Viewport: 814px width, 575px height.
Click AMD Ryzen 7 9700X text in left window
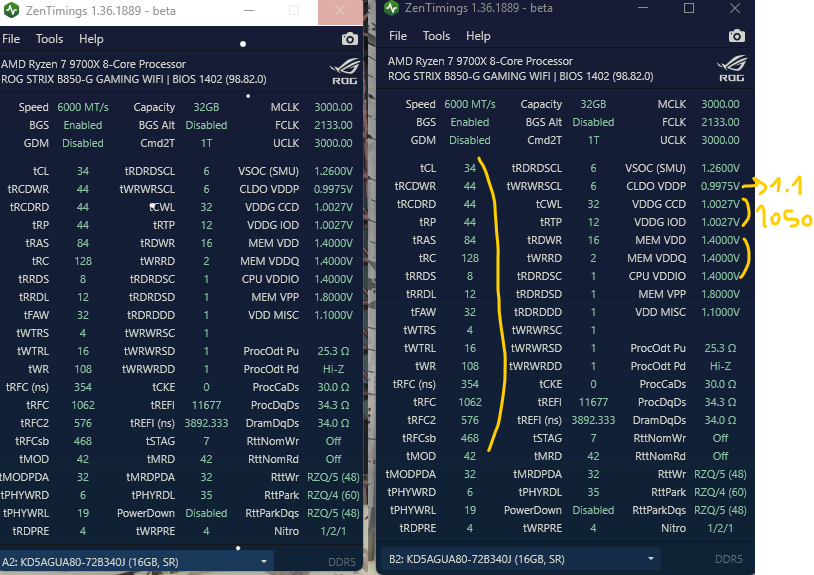[93, 64]
